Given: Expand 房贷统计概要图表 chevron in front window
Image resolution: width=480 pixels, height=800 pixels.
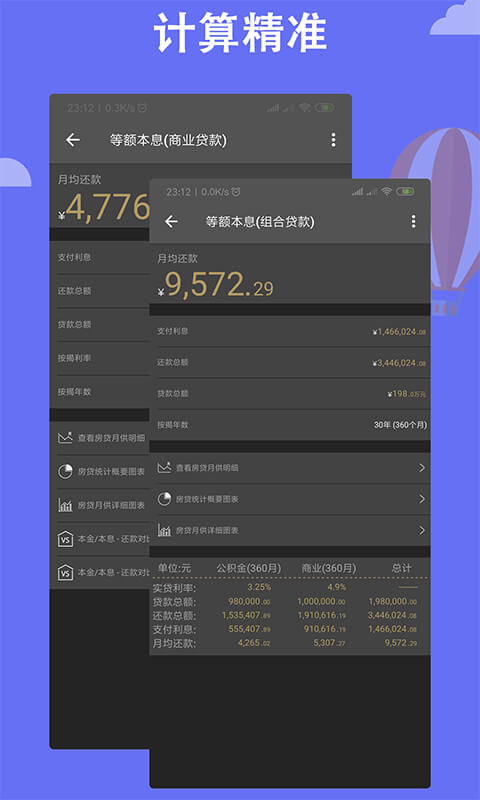Looking at the screenshot, I should (x=422, y=499).
